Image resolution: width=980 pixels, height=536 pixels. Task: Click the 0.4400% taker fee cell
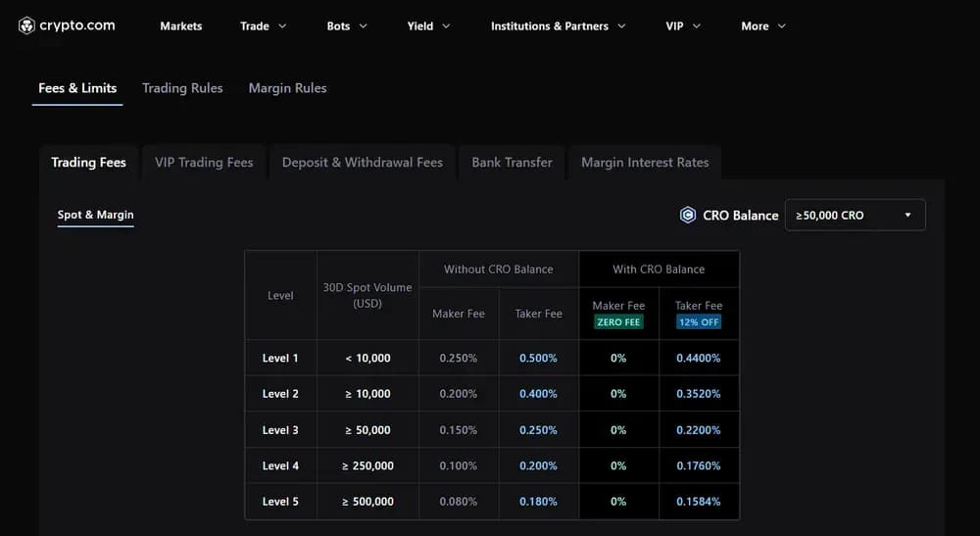(x=698, y=358)
